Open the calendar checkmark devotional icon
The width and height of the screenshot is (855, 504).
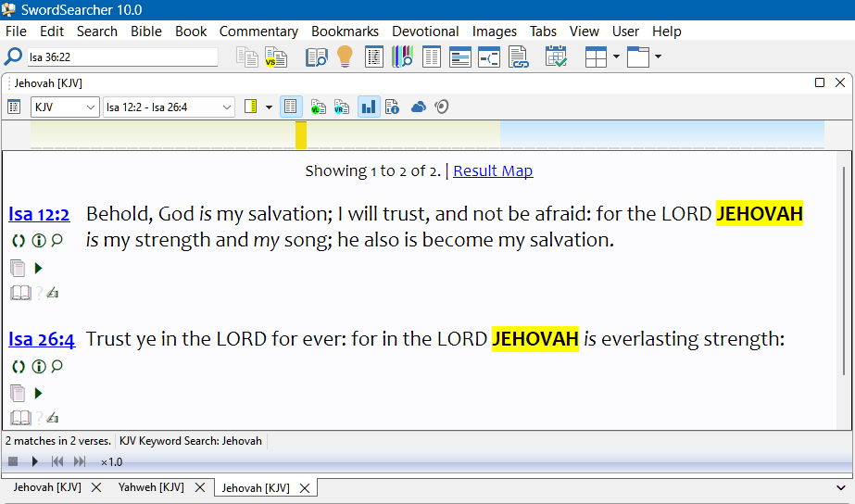pyautogui.click(x=556, y=57)
